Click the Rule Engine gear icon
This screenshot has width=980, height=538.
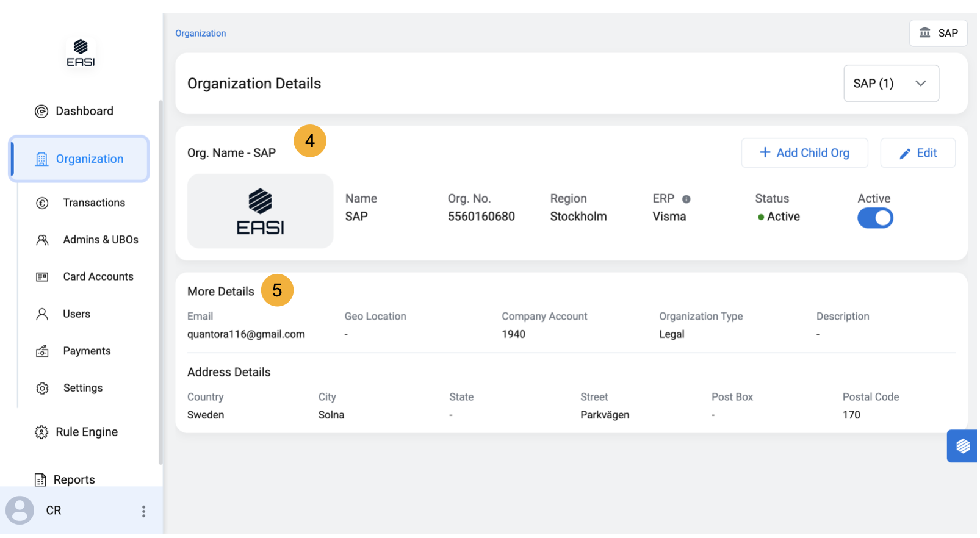point(41,432)
